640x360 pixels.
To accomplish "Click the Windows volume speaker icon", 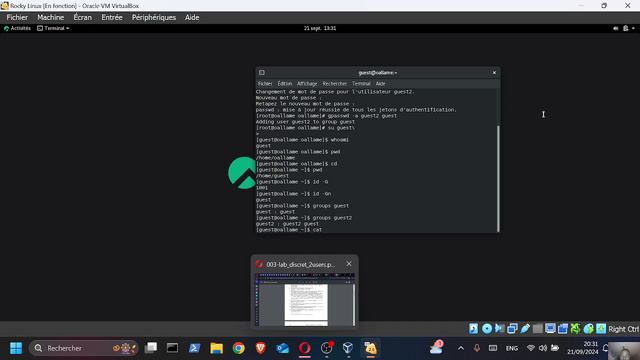I will coord(543,348).
